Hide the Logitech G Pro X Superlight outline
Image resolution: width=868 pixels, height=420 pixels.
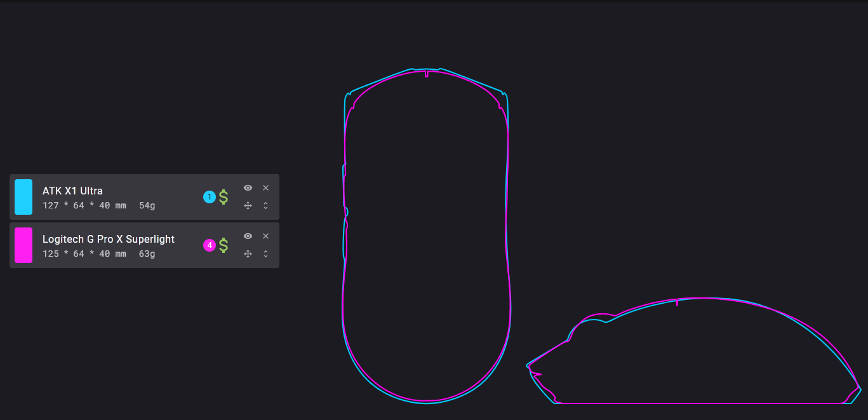(248, 236)
